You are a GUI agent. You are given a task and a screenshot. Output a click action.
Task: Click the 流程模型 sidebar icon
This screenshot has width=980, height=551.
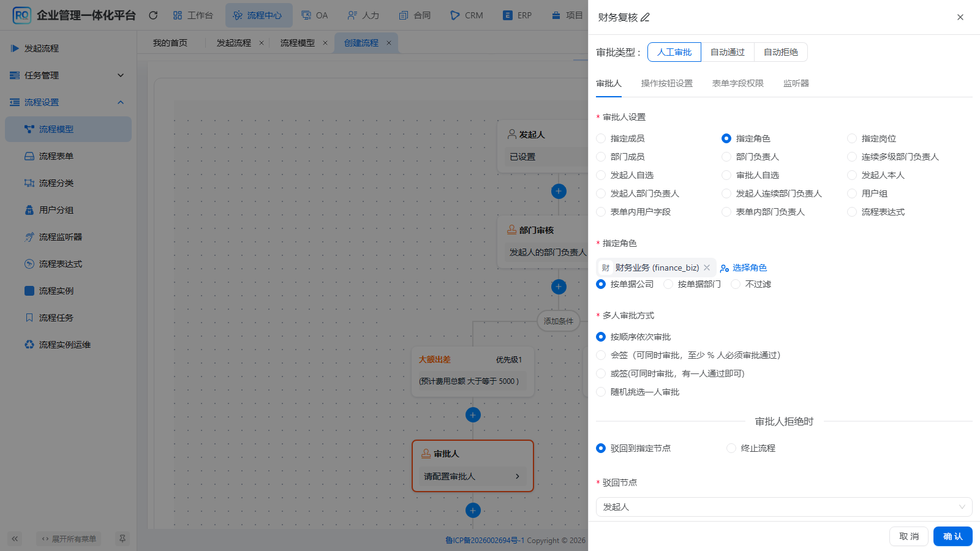(x=29, y=129)
